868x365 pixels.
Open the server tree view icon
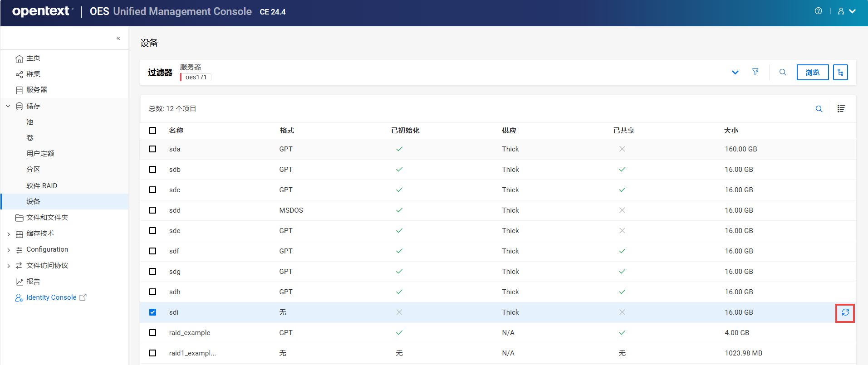tap(840, 73)
